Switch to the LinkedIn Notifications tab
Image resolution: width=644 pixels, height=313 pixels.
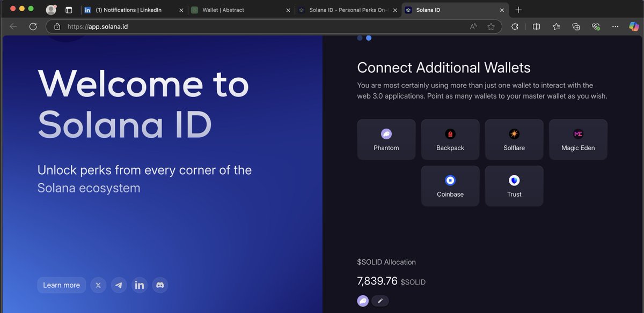[129, 10]
